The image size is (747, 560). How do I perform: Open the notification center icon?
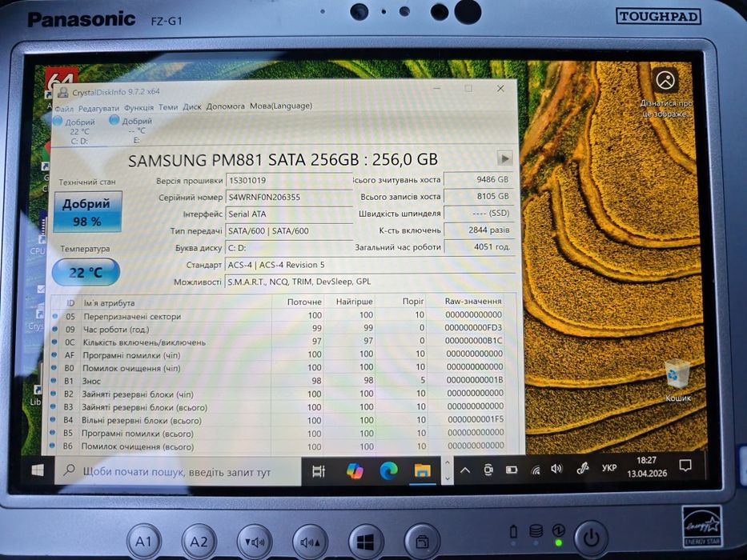685,466
